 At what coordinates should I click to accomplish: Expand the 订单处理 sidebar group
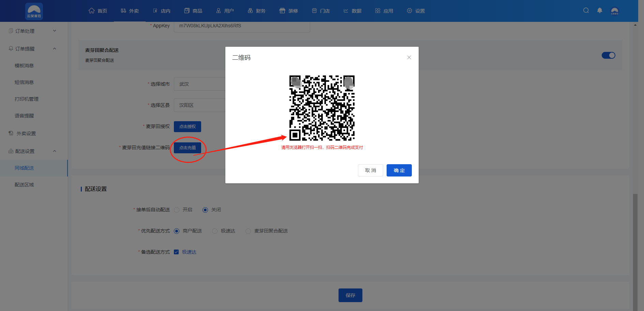[x=34, y=31]
